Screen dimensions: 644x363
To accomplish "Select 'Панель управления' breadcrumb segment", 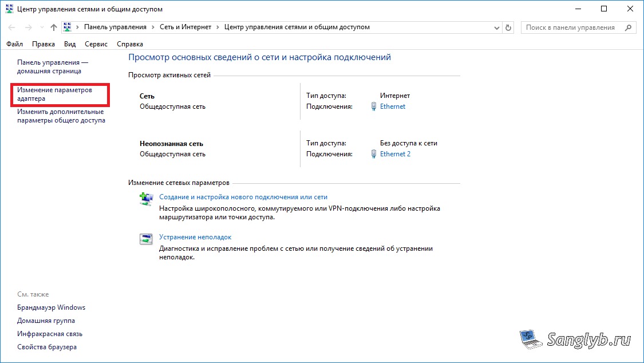I will click(x=115, y=27).
